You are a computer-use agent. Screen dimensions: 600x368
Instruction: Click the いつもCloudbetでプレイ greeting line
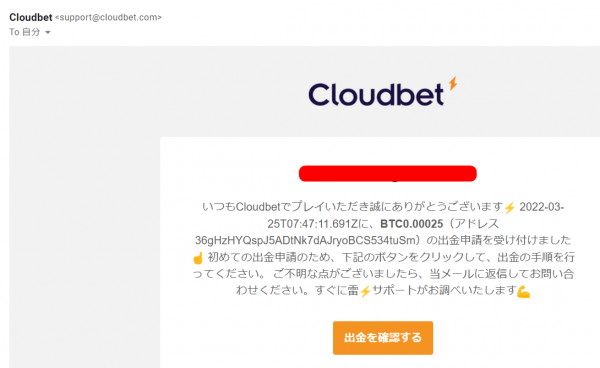click(x=352, y=207)
